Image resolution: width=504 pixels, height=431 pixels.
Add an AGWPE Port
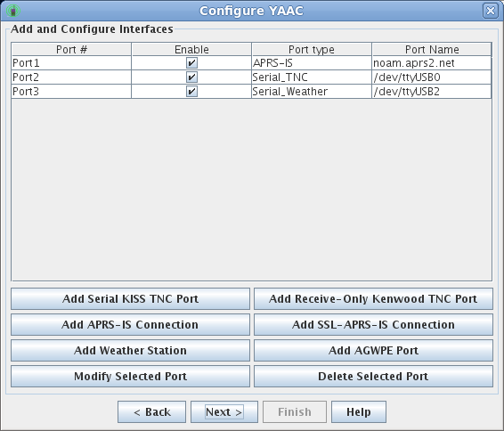point(373,350)
